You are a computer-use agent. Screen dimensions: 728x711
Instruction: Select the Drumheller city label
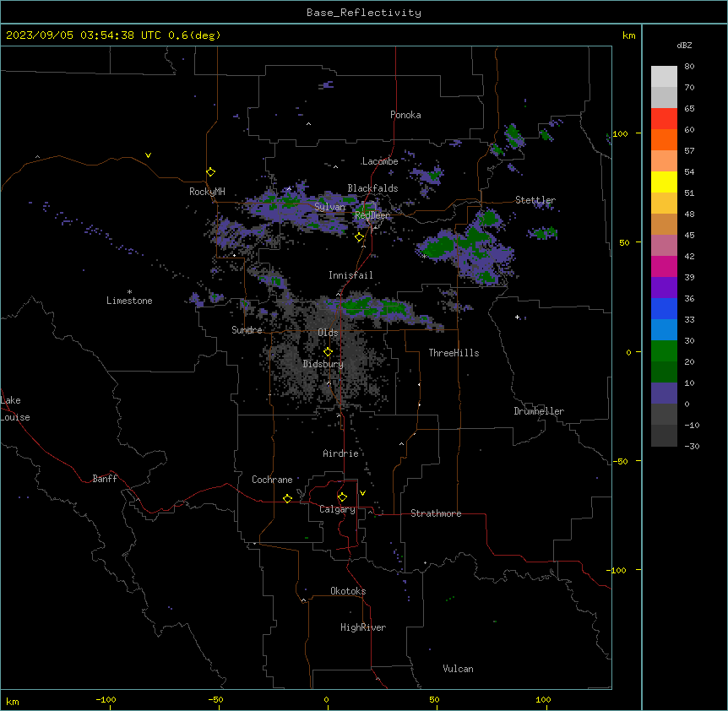[539, 411]
